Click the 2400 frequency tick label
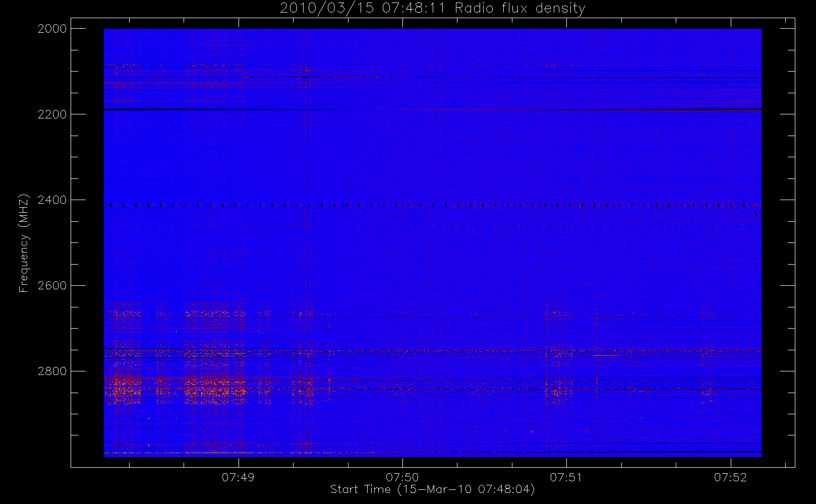 pos(52,200)
